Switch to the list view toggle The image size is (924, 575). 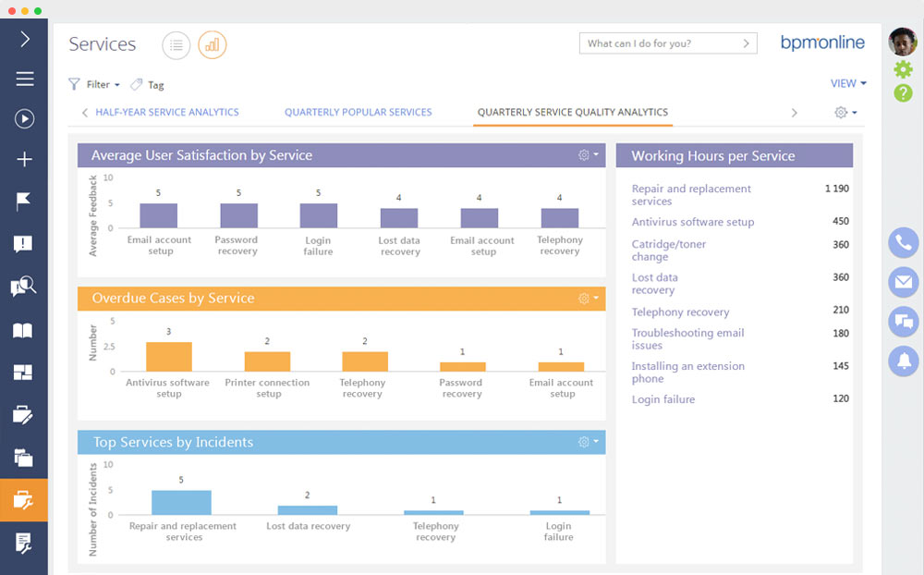pyautogui.click(x=176, y=44)
